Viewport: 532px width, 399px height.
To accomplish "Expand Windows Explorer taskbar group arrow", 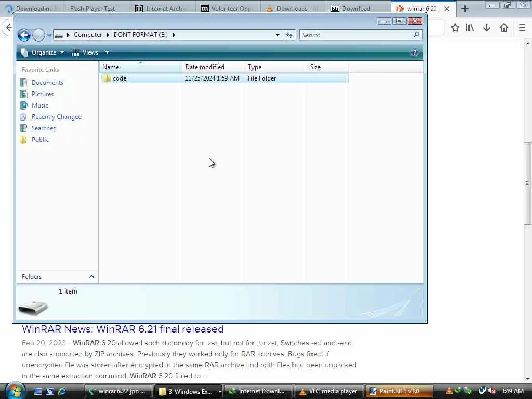I will pyautogui.click(x=220, y=392).
